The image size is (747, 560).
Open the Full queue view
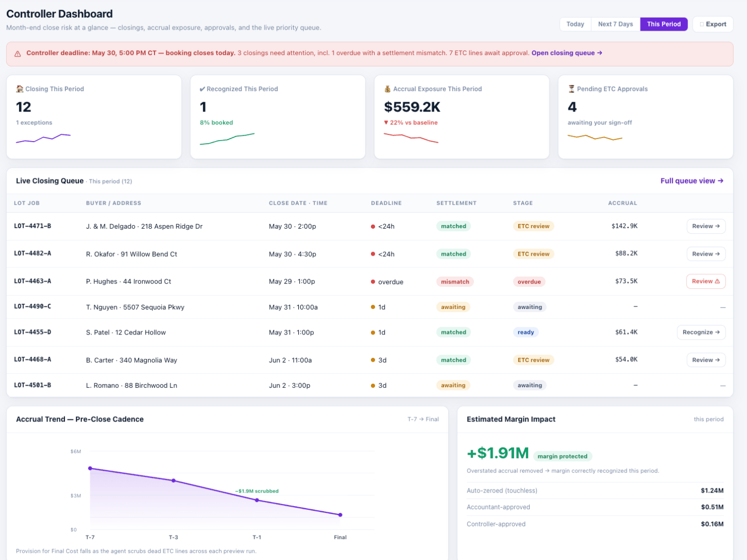692,181
